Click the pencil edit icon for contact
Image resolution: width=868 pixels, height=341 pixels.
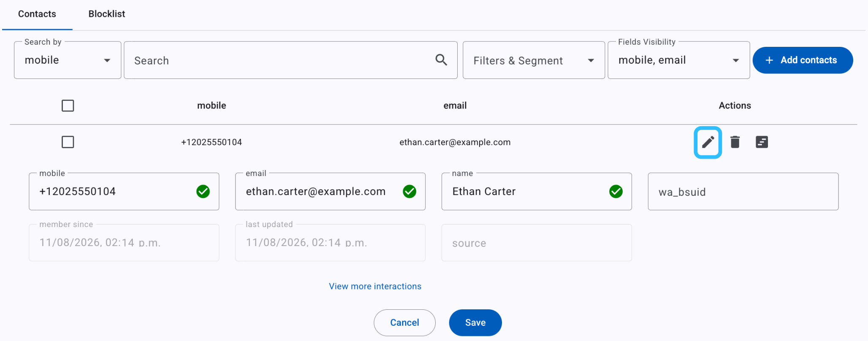tap(708, 142)
